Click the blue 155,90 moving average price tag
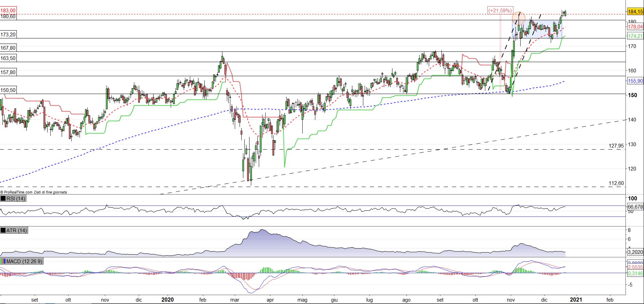Image resolution: width=644 pixels, height=304 pixels. (635, 81)
